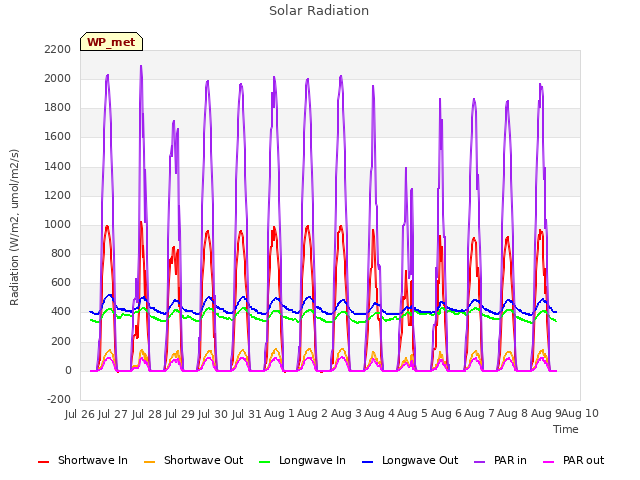Click the 200 y-axis tick label

[x=61, y=341]
